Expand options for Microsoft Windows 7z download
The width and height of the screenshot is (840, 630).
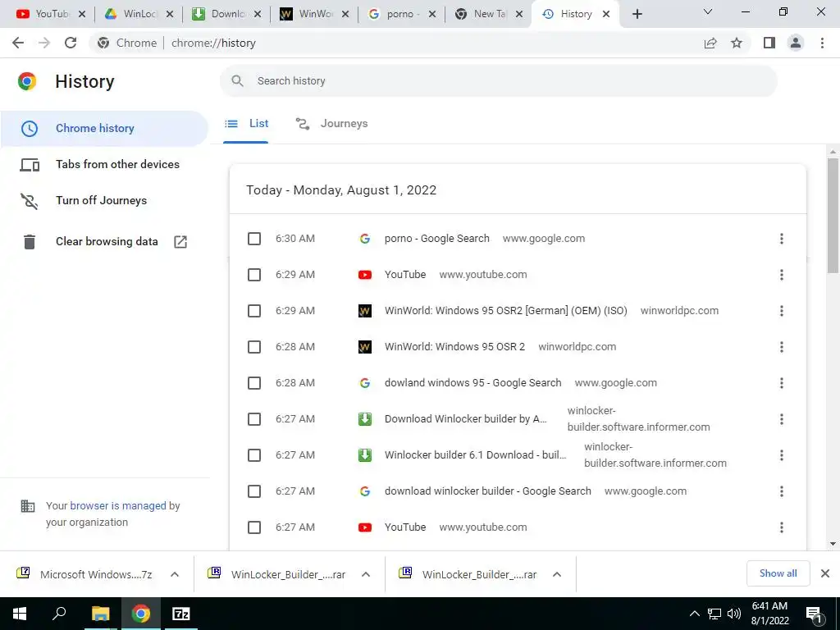(x=175, y=574)
